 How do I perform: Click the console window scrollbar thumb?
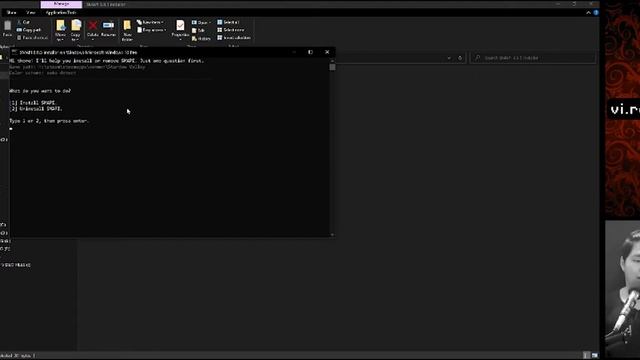tap(332, 67)
